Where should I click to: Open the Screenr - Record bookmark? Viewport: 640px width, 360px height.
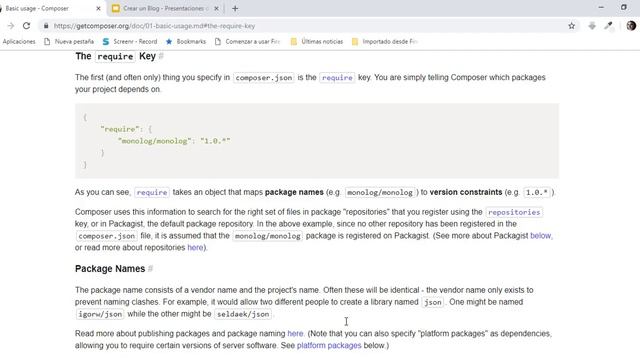point(130,42)
